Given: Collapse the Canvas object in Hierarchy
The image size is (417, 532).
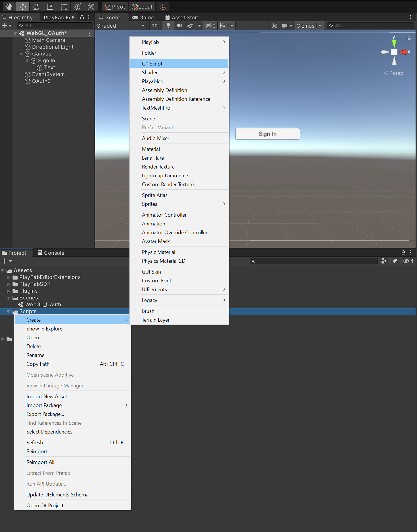Looking at the screenshot, I should tap(21, 54).
